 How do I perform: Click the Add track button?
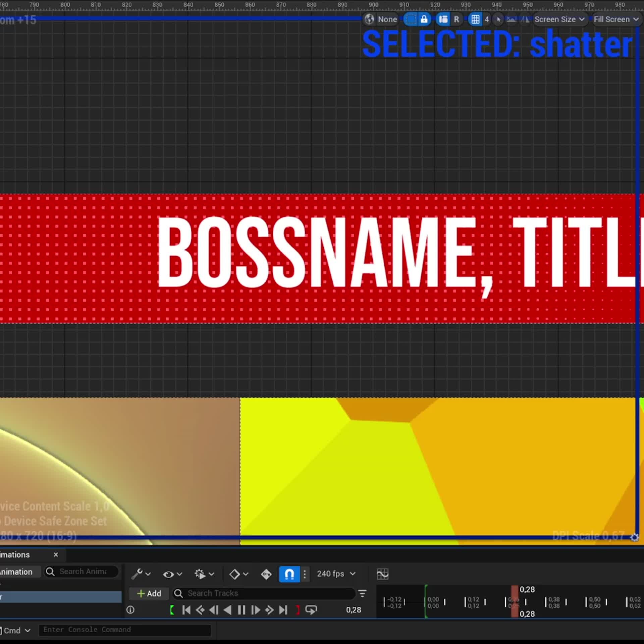(149, 593)
